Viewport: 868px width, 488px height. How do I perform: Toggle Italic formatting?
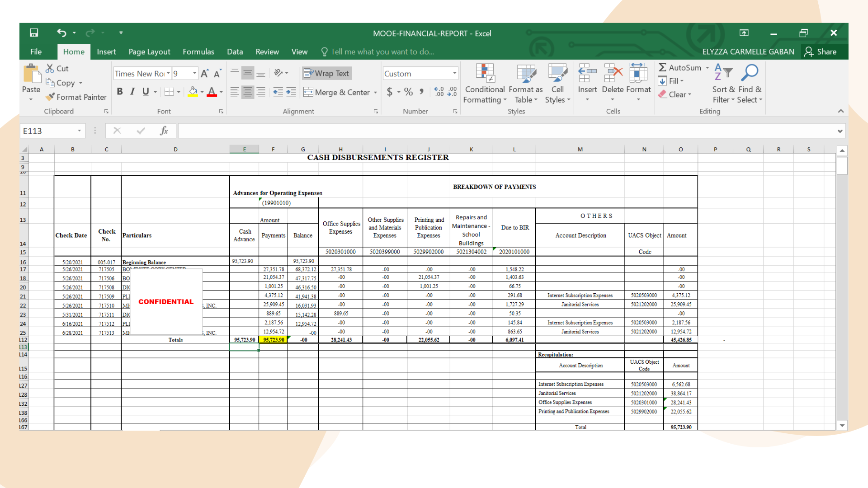(x=132, y=92)
